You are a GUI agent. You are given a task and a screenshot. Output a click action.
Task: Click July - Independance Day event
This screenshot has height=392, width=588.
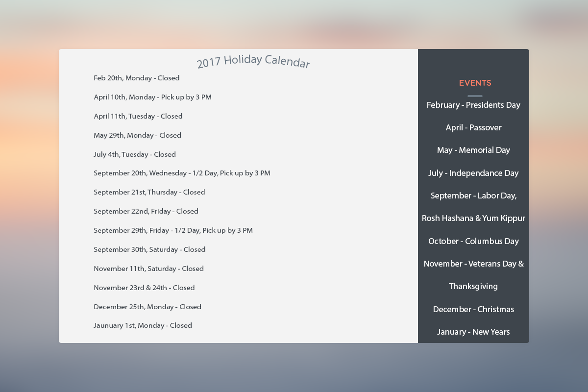pos(473,173)
